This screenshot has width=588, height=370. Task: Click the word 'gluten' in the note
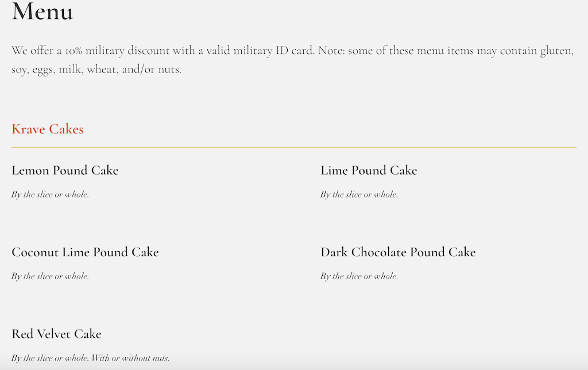(x=555, y=51)
